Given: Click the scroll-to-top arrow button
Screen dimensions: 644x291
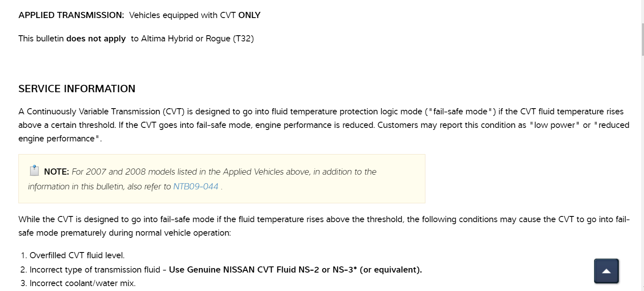Looking at the screenshot, I should click(606, 271).
